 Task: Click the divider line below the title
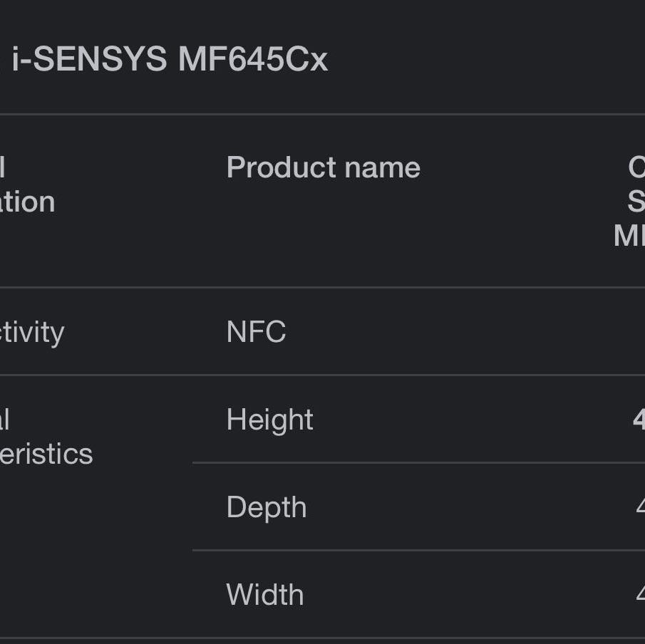(x=322, y=114)
